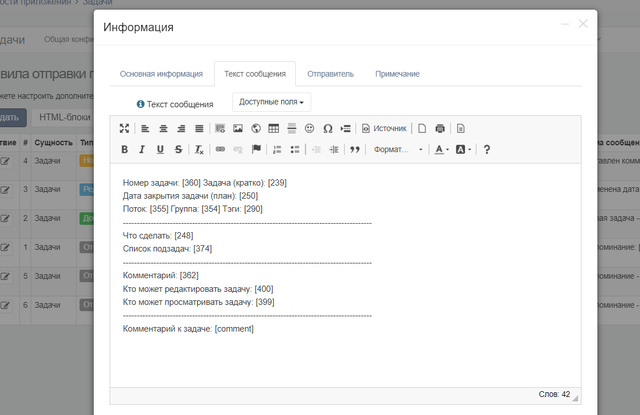Click the info icon beside Текст сообщения
The height and width of the screenshot is (415, 640).
click(x=140, y=104)
